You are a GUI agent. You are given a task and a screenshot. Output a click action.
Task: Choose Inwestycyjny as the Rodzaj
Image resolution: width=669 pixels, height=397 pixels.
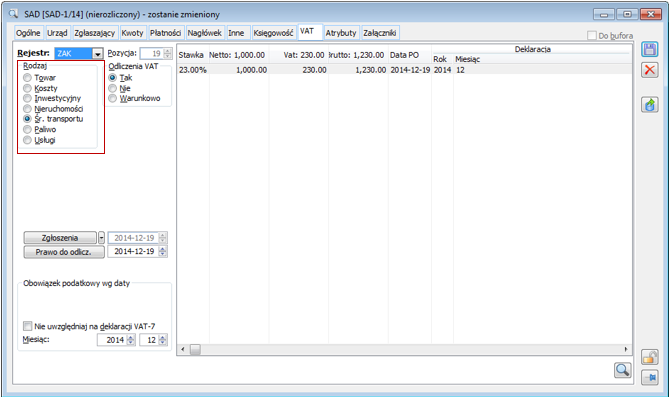pyautogui.click(x=27, y=98)
